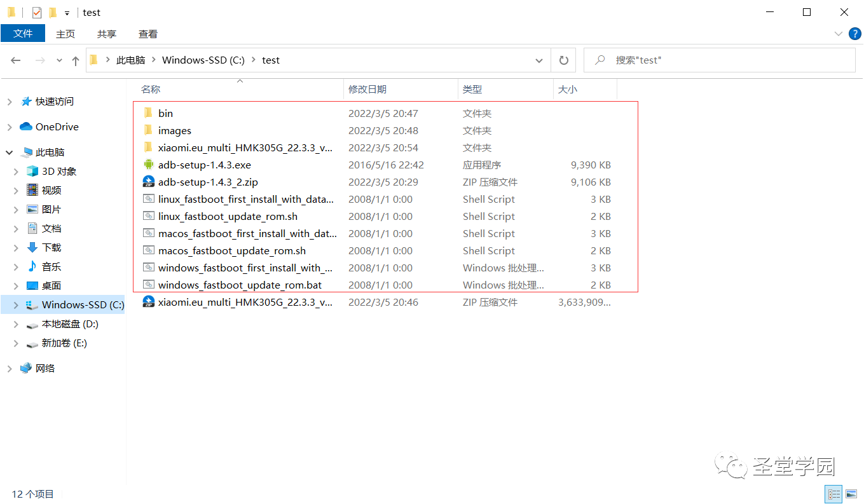Click test in the address breadcrumb
The image size is (864, 504).
[271, 60]
